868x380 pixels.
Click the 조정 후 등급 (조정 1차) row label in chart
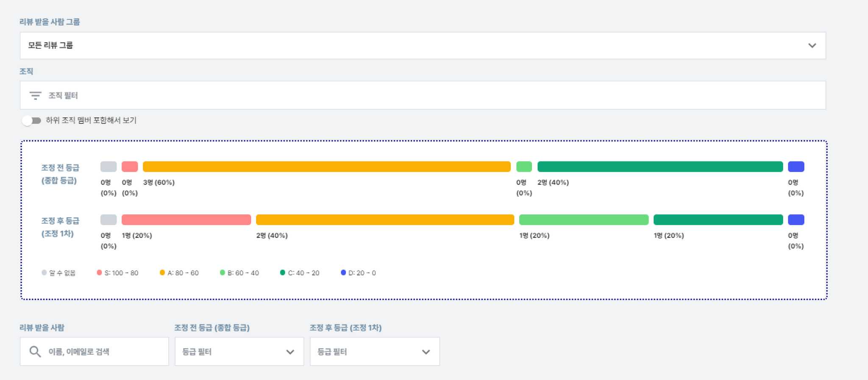point(60,227)
